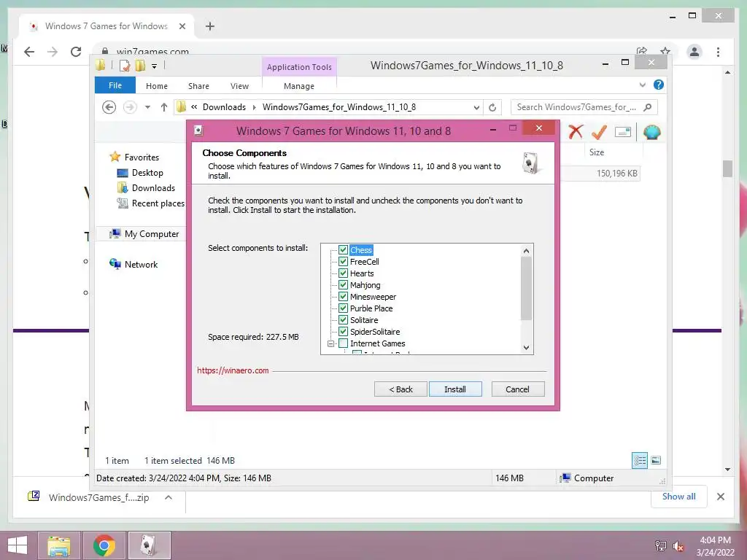Select Favorites in navigation pane

[x=142, y=157]
